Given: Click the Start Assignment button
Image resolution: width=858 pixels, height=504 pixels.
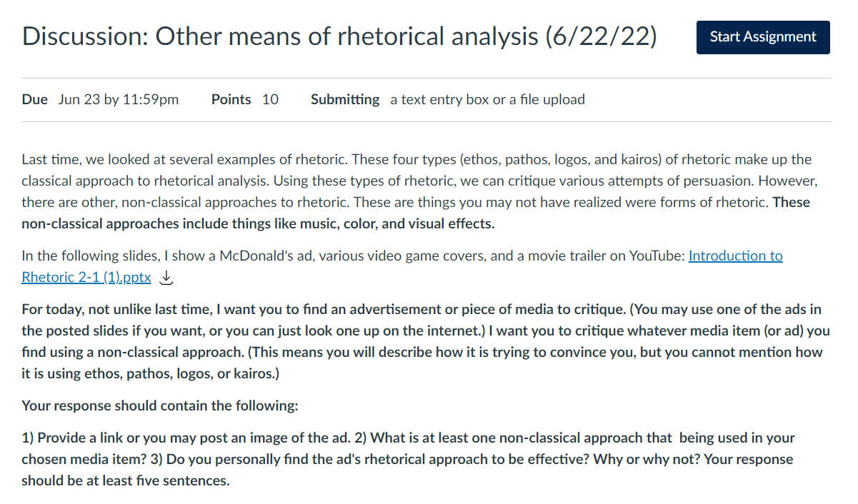Looking at the screenshot, I should pos(763,37).
